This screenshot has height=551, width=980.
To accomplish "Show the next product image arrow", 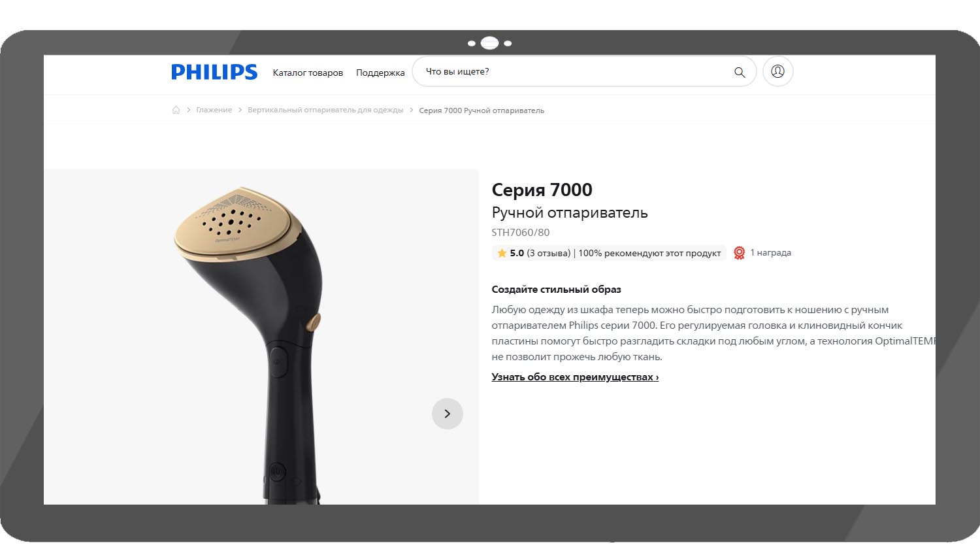I will (448, 414).
